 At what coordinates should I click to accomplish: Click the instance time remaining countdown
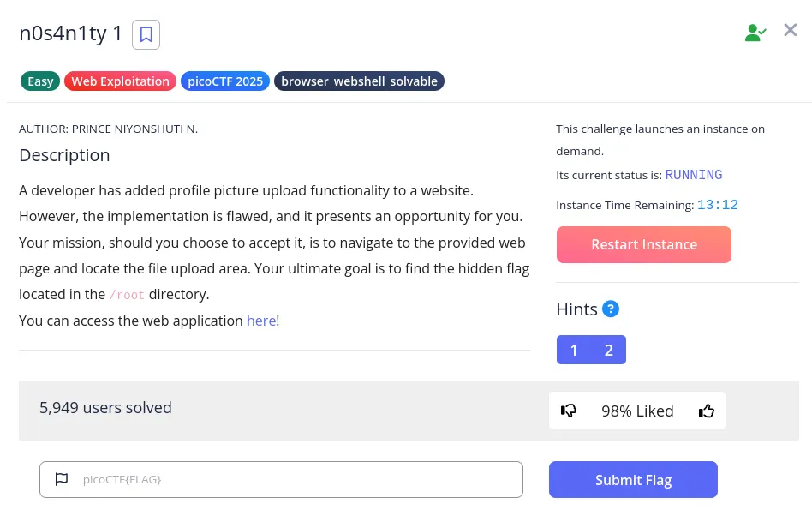(717, 205)
